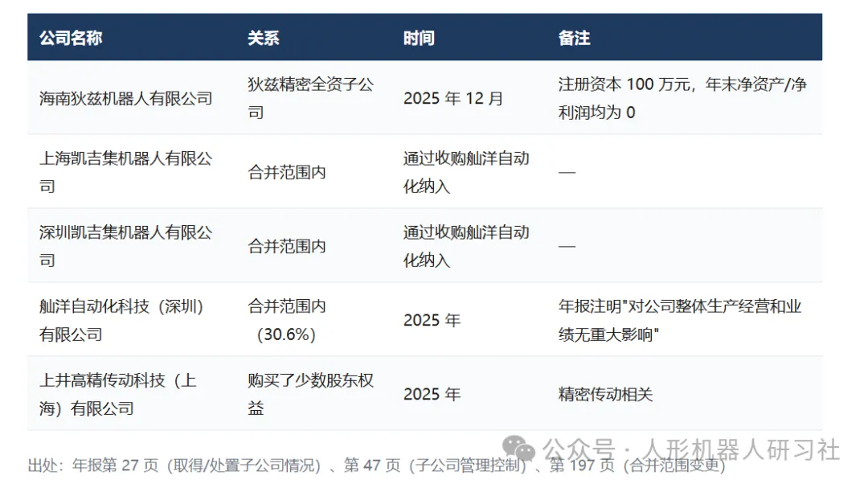This screenshot has height=484, width=868.
Task: Click the 合并范围内 (30.6%) cell
Action: coord(287,320)
